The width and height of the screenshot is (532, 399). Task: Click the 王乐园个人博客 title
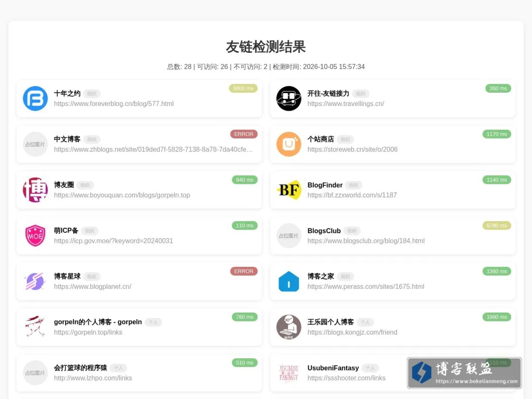click(331, 322)
